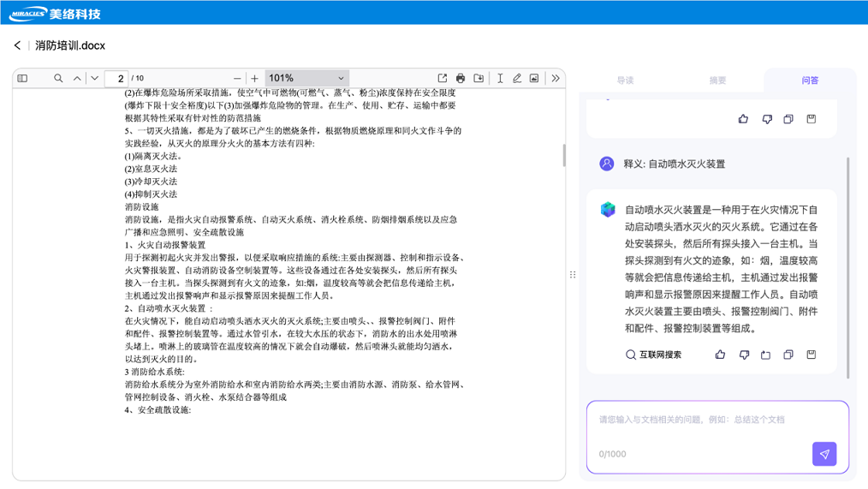Send the question with the paper plane button
The height and width of the screenshot is (489, 868).
point(824,454)
